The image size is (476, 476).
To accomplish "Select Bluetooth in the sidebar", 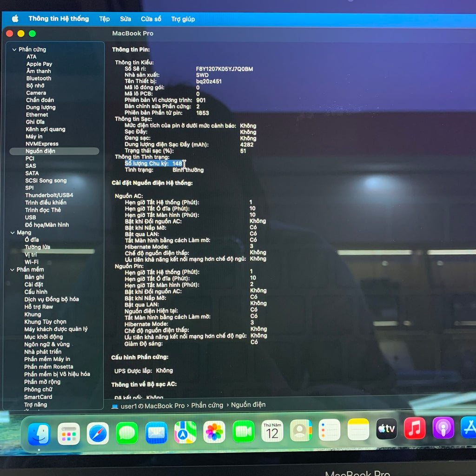I will [x=39, y=79].
